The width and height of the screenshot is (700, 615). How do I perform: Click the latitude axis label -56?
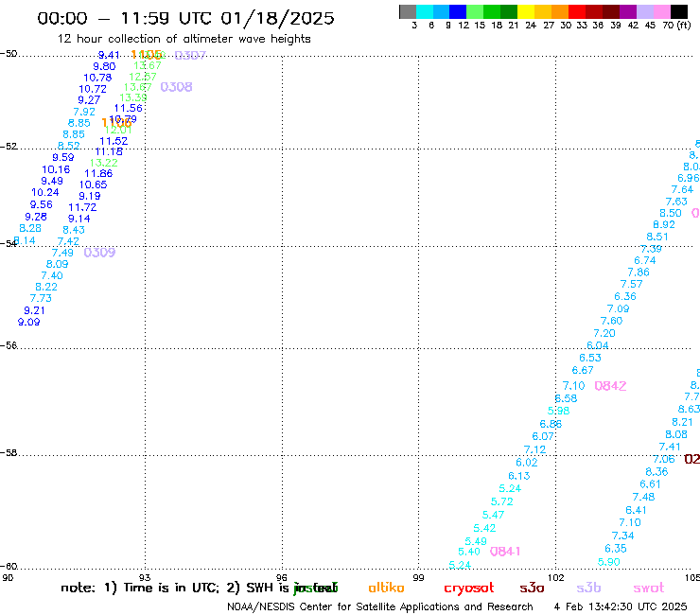[x=9, y=345]
